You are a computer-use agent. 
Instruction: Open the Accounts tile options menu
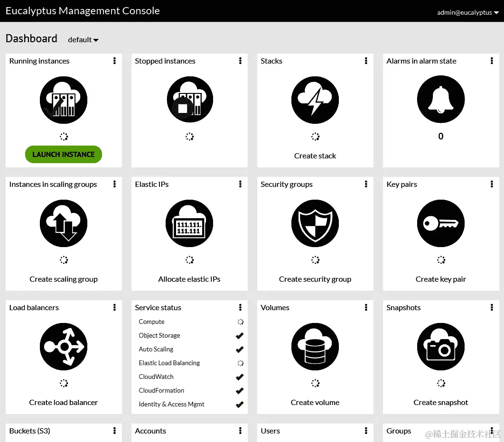point(240,431)
